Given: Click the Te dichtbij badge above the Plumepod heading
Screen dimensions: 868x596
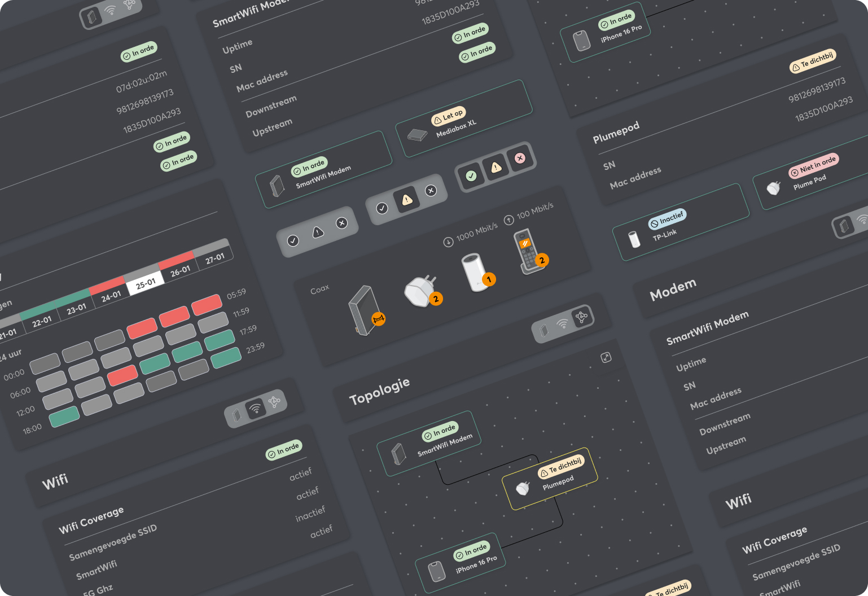Looking at the screenshot, I should pos(813,62).
